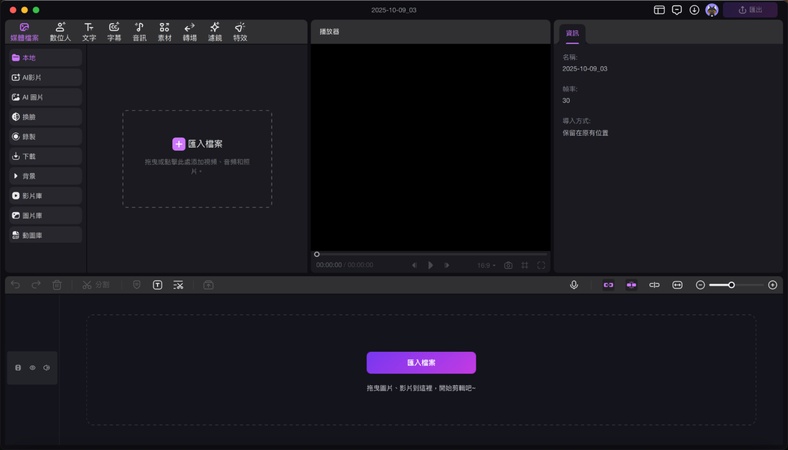Click the text tool icon in timeline toolbar
Screen dimensions: 788x450
coord(158,285)
